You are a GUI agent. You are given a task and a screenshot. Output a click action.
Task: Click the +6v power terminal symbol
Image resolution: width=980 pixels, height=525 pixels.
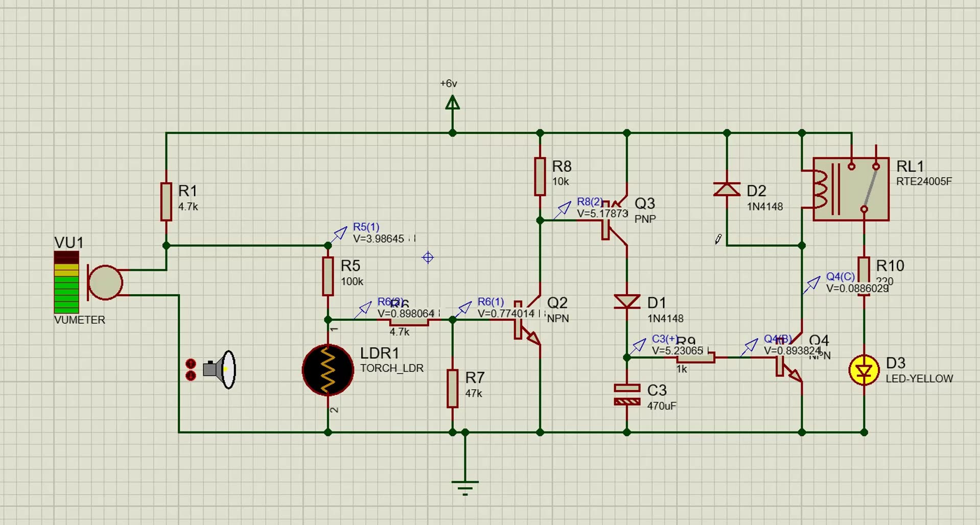tap(452, 104)
